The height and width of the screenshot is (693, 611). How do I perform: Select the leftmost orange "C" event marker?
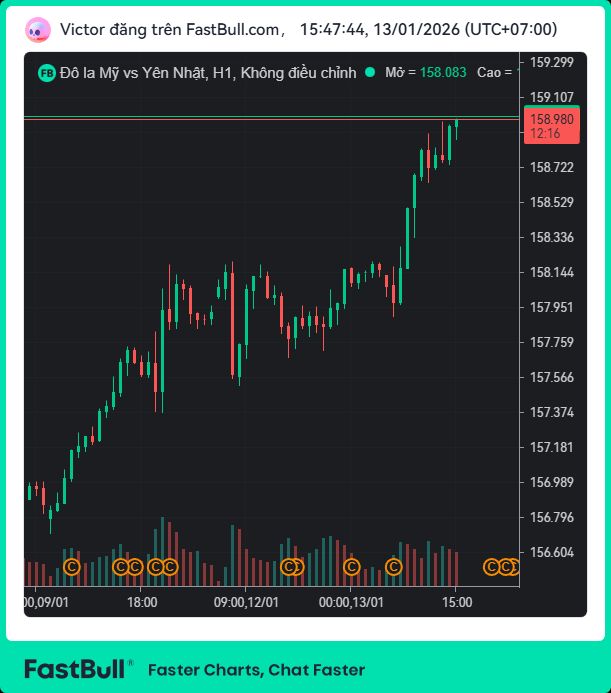point(71,567)
